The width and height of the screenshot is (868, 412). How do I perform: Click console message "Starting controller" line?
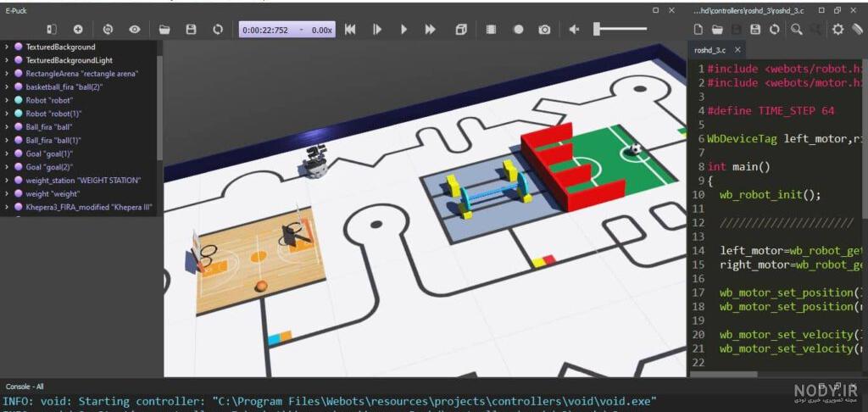(x=330, y=401)
